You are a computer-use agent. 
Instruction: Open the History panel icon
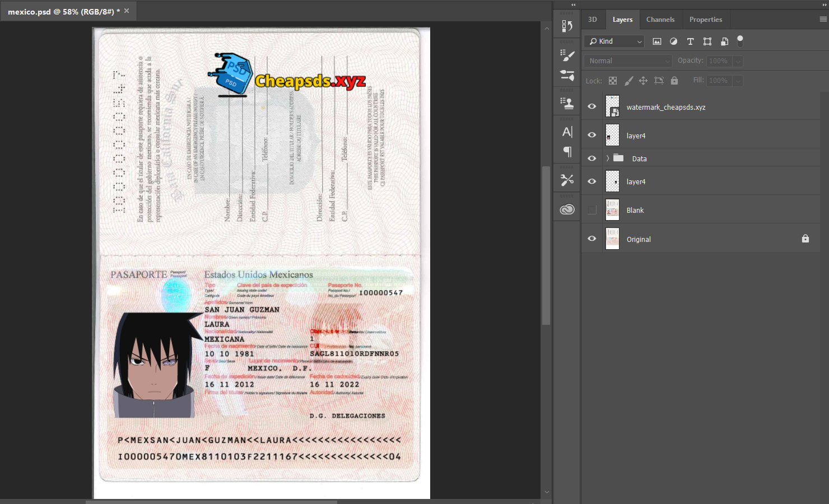[567, 26]
